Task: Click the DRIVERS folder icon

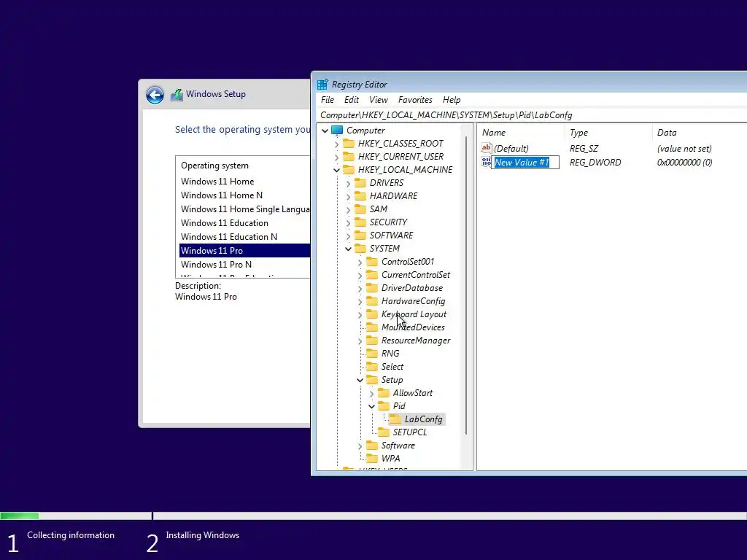Action: click(x=360, y=183)
